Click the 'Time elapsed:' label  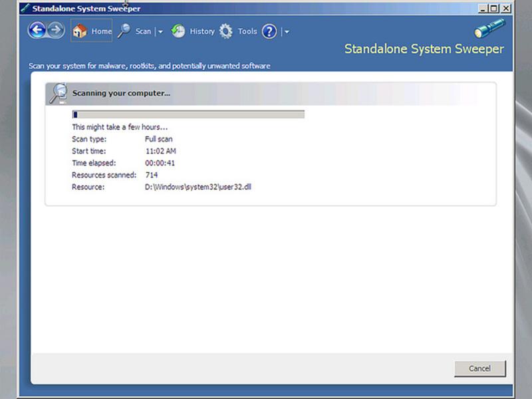[x=94, y=163]
